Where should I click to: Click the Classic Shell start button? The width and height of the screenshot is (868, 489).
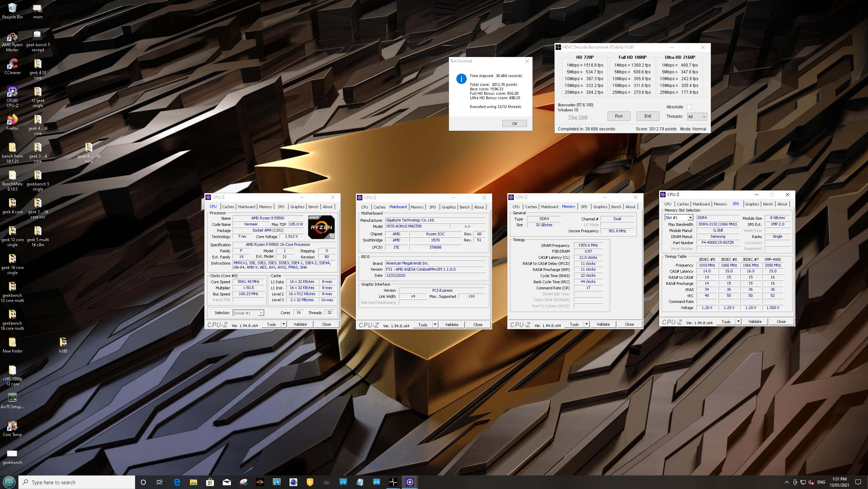coord(9,482)
